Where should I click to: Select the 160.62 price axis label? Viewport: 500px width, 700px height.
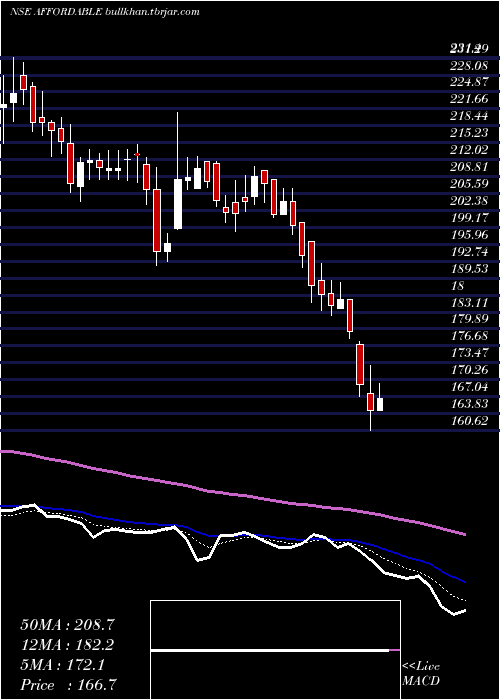(468, 421)
